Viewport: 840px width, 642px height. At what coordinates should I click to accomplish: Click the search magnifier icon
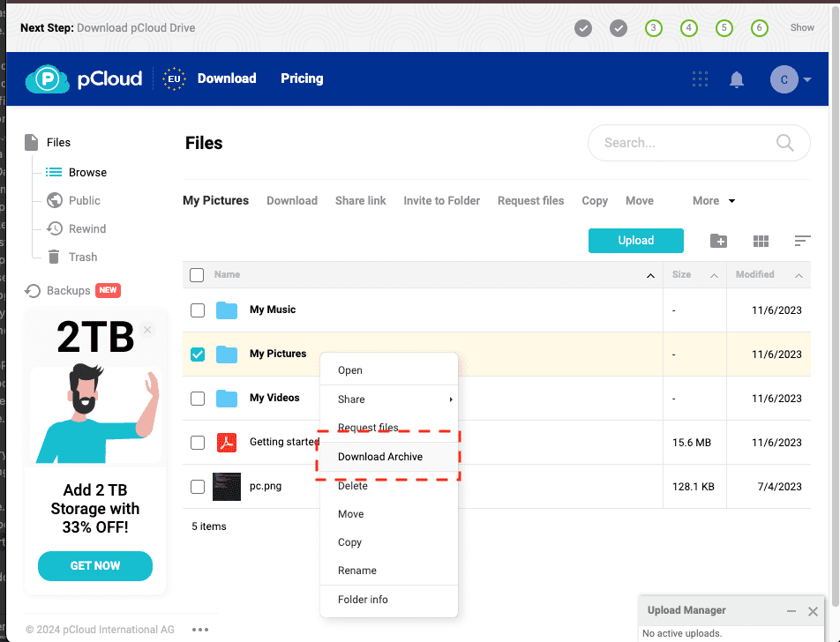click(x=784, y=143)
